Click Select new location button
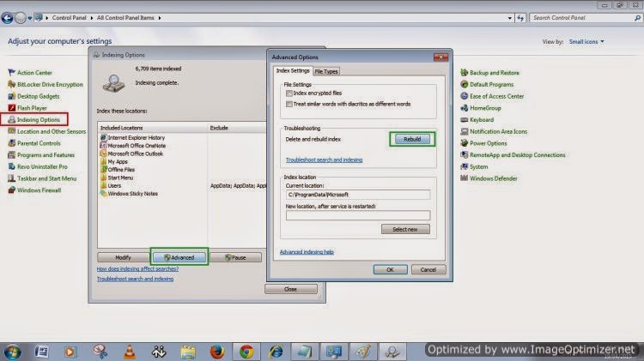The width and height of the screenshot is (644, 361). 405,229
